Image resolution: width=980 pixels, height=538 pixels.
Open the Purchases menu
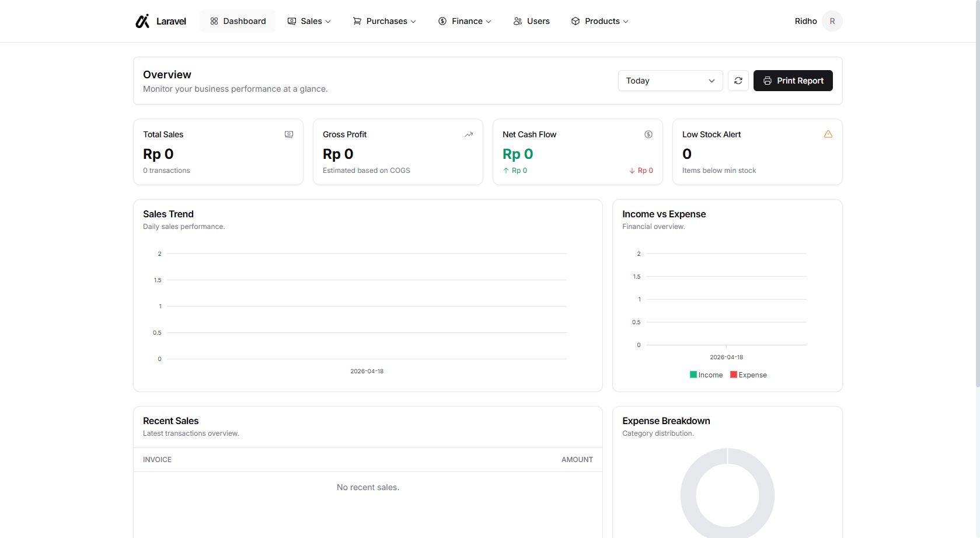pyautogui.click(x=385, y=21)
